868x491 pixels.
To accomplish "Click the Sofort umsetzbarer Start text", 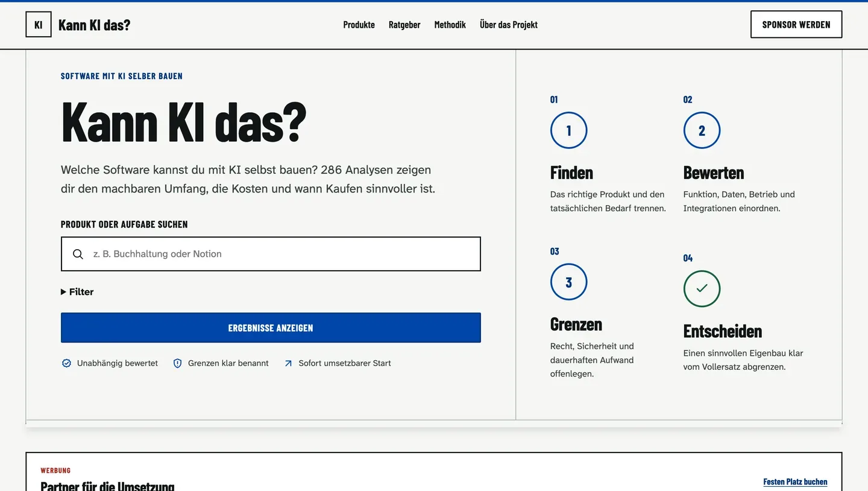I will pos(345,363).
